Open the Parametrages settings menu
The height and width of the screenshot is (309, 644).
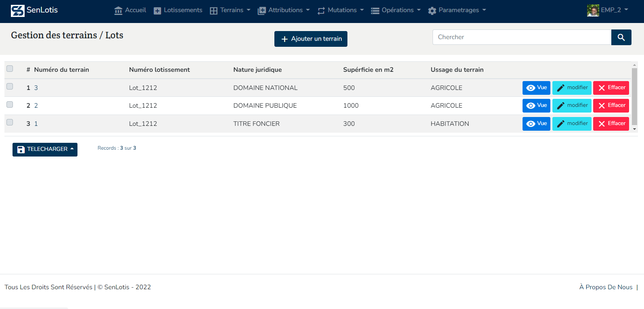tap(457, 10)
